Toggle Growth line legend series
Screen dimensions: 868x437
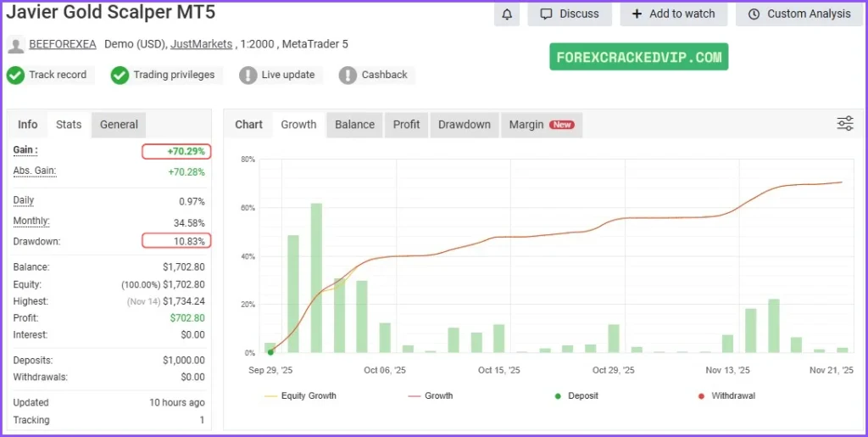[x=430, y=395]
